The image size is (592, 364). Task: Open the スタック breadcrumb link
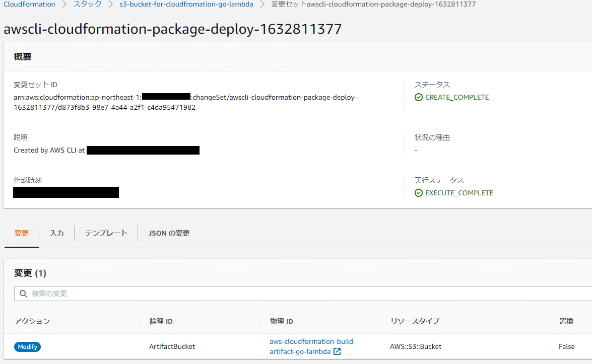coord(87,4)
